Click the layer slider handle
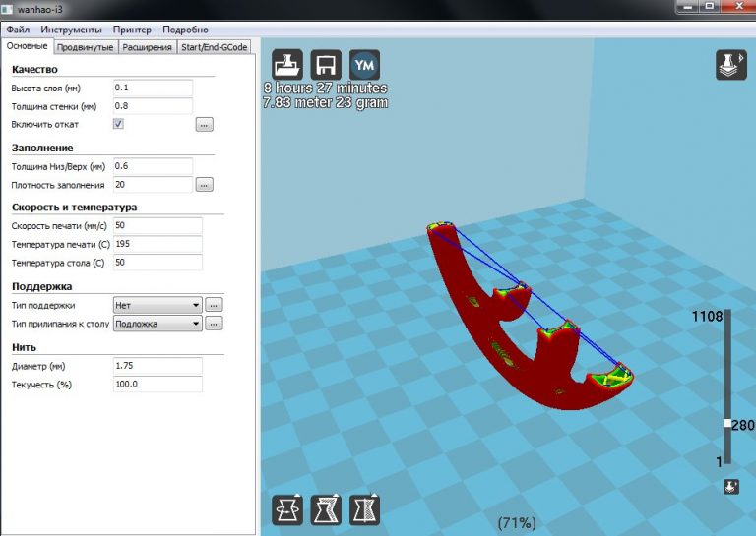Image resolution: width=756 pixels, height=536 pixels. [728, 424]
